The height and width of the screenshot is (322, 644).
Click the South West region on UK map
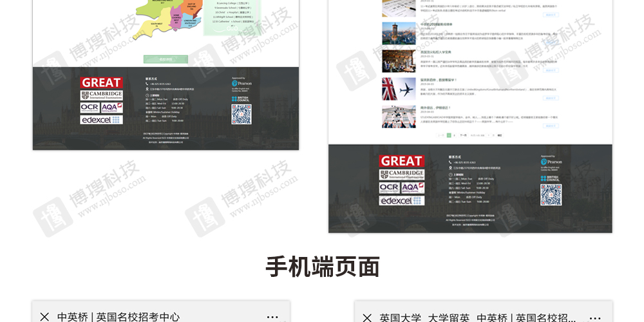[x=156, y=24]
